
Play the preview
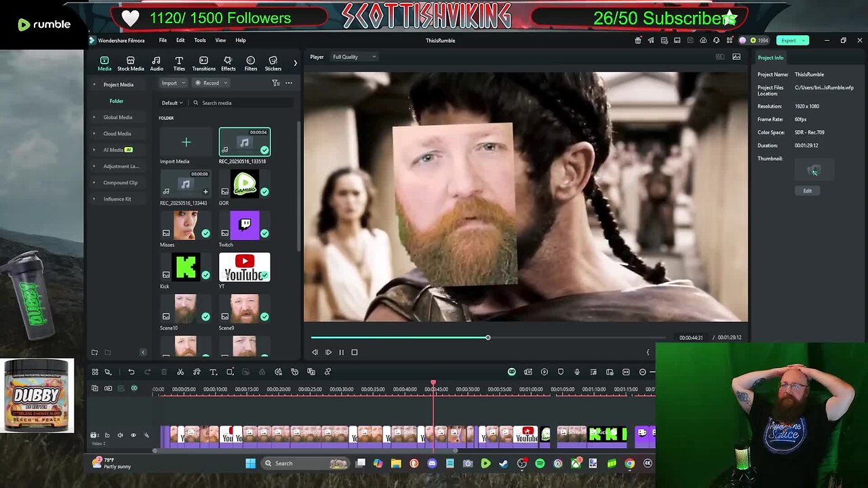pos(328,352)
